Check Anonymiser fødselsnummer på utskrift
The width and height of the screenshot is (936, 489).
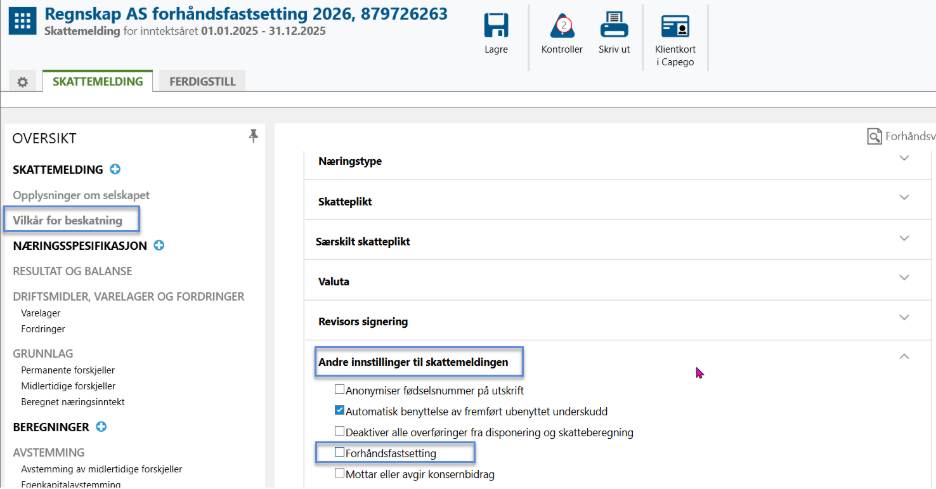[340, 390]
